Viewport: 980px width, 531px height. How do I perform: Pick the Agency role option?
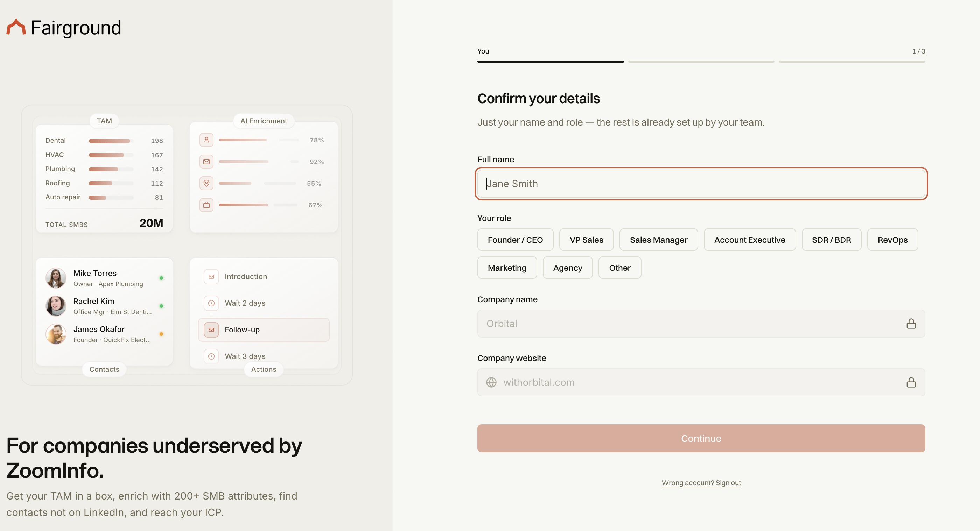click(568, 268)
